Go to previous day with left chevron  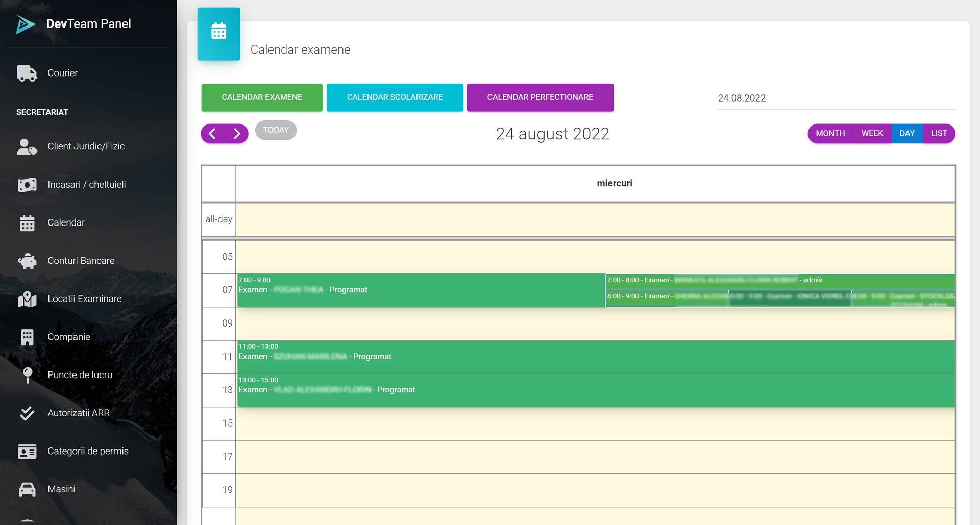click(x=212, y=134)
